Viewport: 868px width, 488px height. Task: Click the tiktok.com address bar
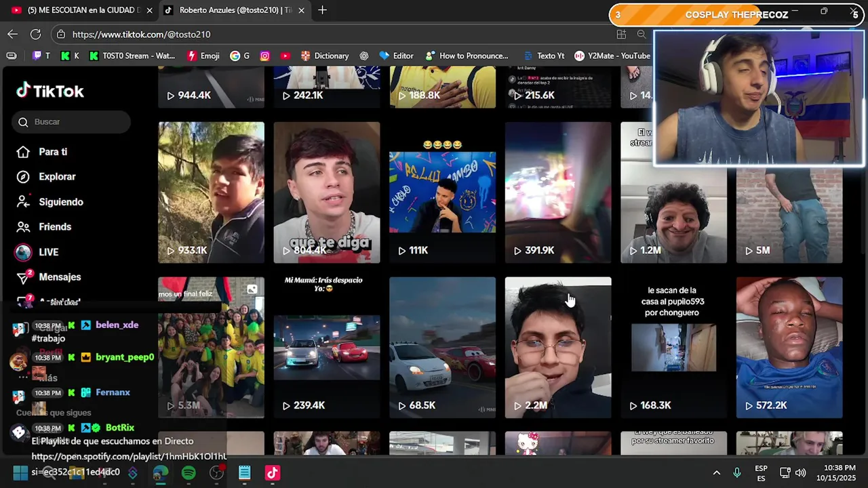332,34
